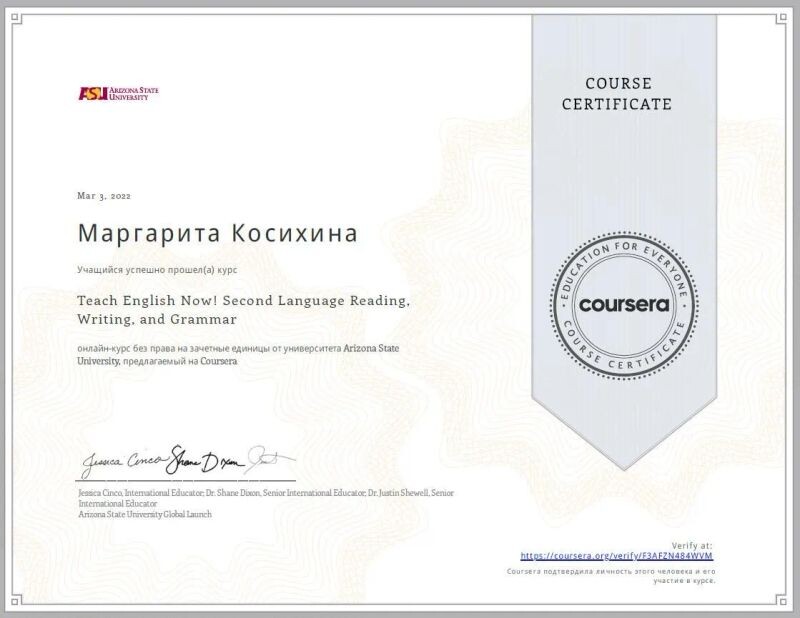
Task: Click Shane Dixon's handwritten signature
Action: pos(202,461)
